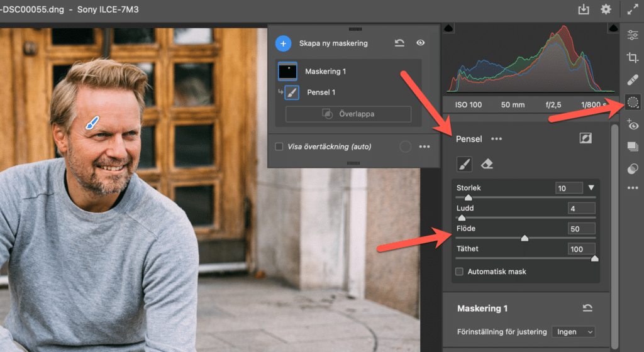Select the eraser icon in Pensel panel

pos(487,164)
